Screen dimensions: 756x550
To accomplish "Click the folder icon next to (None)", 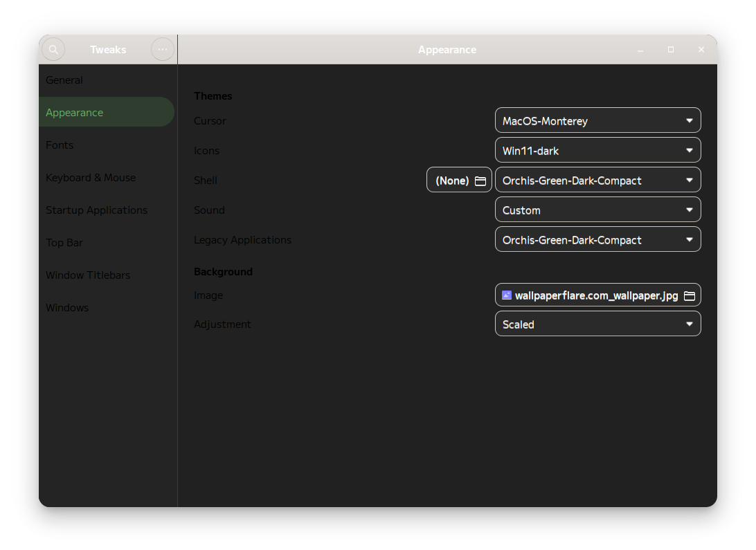I will coord(480,179).
